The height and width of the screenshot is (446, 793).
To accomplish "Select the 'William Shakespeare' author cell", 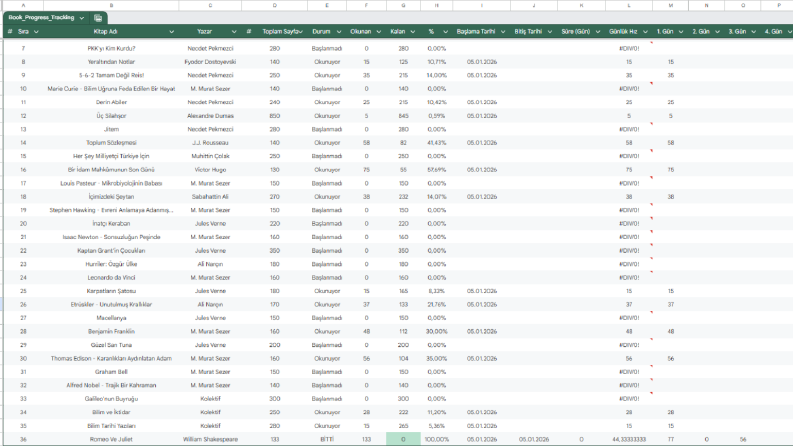I will pyautogui.click(x=210, y=439).
